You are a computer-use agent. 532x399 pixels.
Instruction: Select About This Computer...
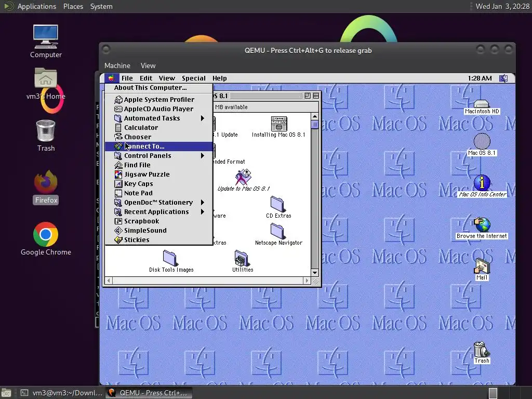point(158,87)
